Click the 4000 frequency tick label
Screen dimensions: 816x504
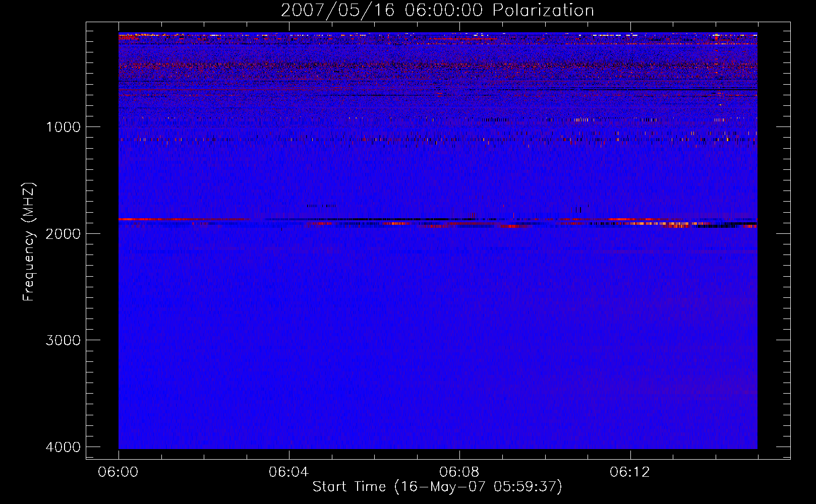63,447
